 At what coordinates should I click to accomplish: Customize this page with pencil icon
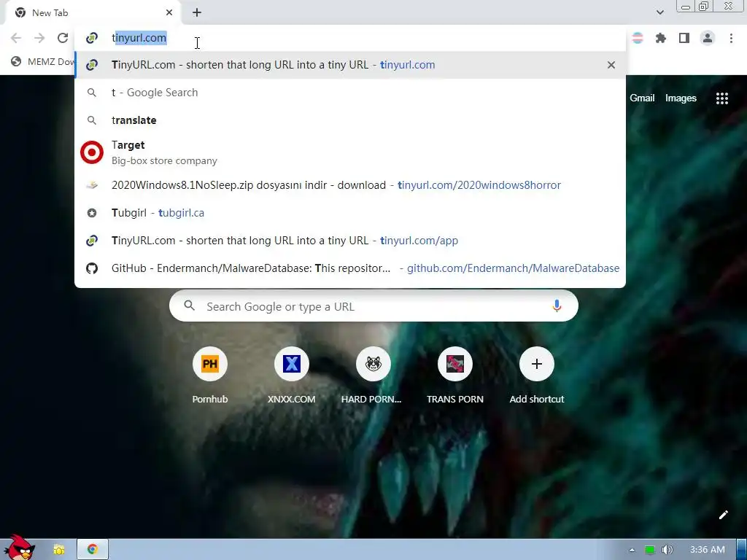723,515
